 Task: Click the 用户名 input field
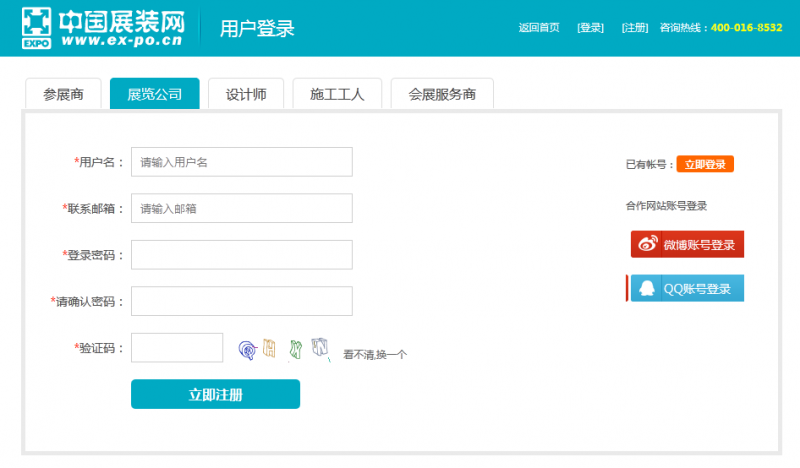(241, 162)
